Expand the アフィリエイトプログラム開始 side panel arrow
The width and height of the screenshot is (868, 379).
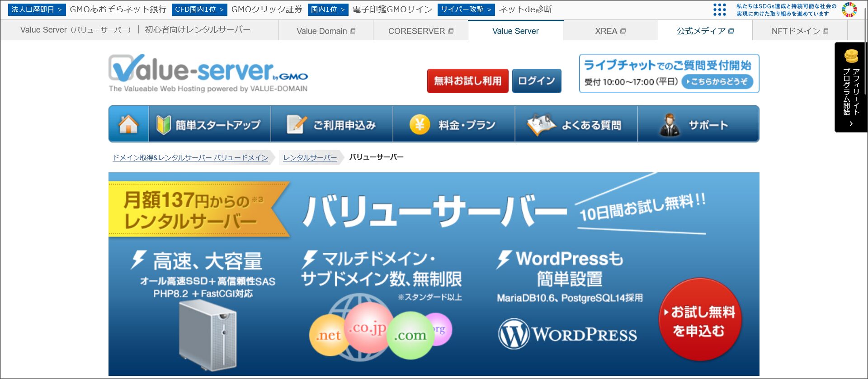[x=851, y=123]
